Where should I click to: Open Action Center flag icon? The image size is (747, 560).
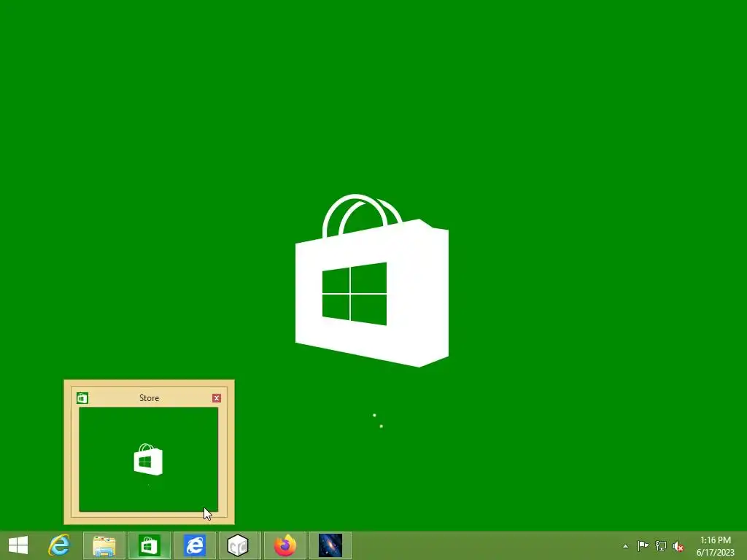643,545
